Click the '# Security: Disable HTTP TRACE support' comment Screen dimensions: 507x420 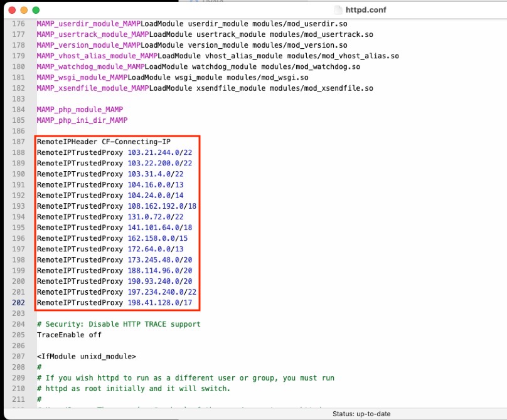point(119,324)
